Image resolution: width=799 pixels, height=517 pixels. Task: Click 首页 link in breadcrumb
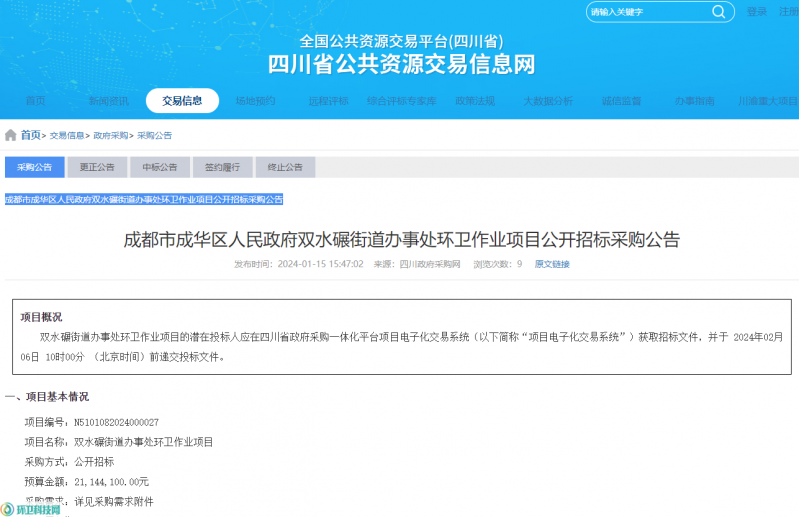pos(31,135)
